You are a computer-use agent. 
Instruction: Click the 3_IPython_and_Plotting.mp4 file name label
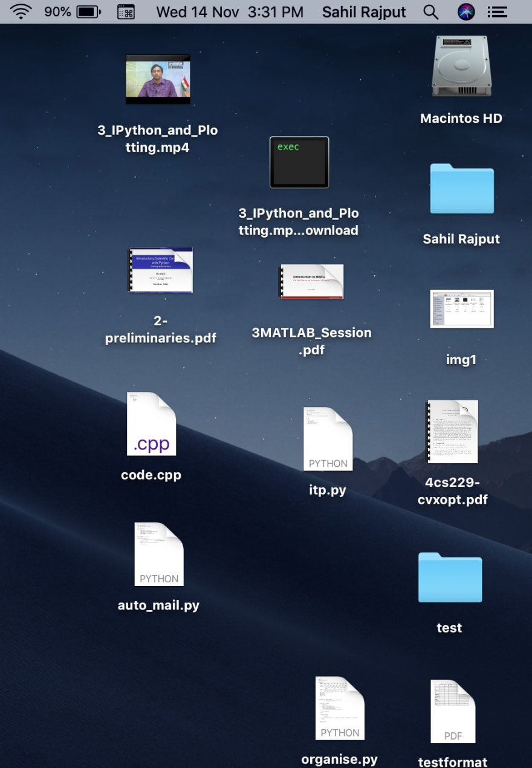(x=158, y=138)
